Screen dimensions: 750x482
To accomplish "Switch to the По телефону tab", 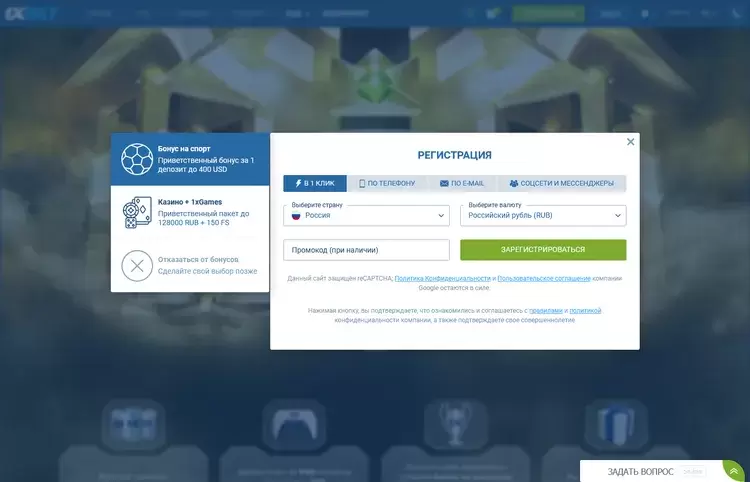I will (387, 184).
